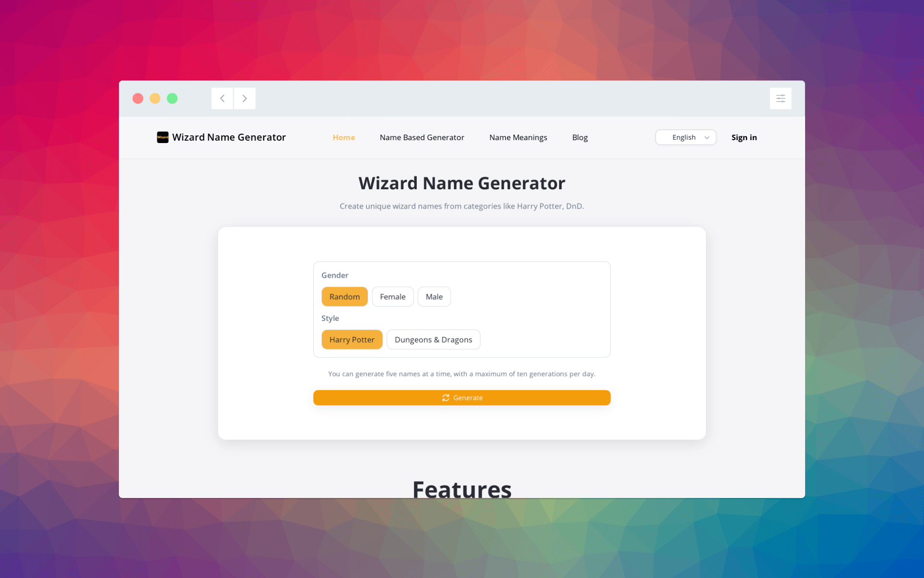Choose Harry Potter style
The width and height of the screenshot is (924, 578).
point(352,340)
